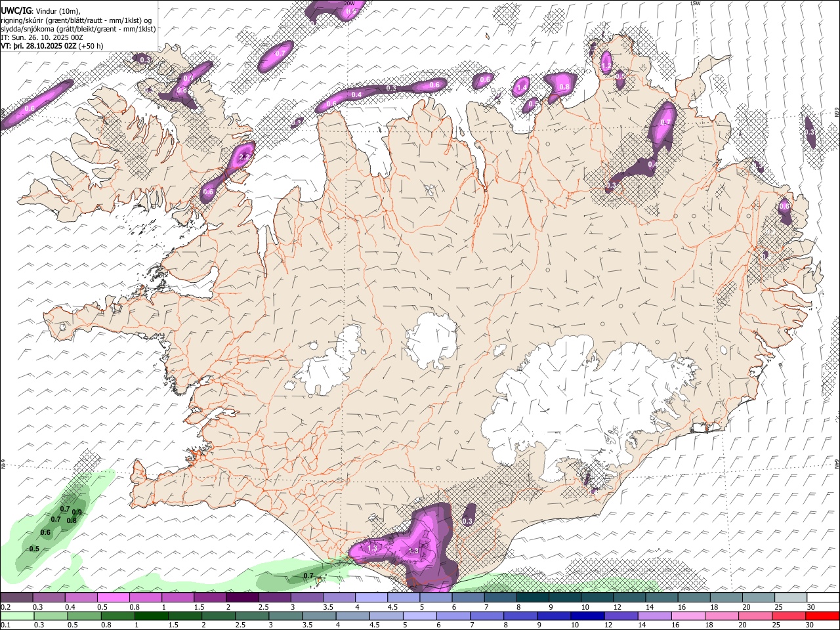Click the 'VT: þri. 28.10.2025 02Z' valid time
The width and height of the screenshot is (840, 630).
(x=39, y=46)
